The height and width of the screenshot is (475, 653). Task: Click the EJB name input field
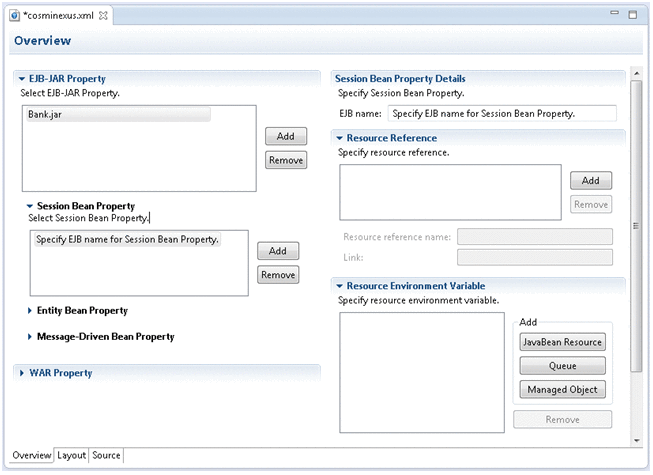tap(500, 114)
